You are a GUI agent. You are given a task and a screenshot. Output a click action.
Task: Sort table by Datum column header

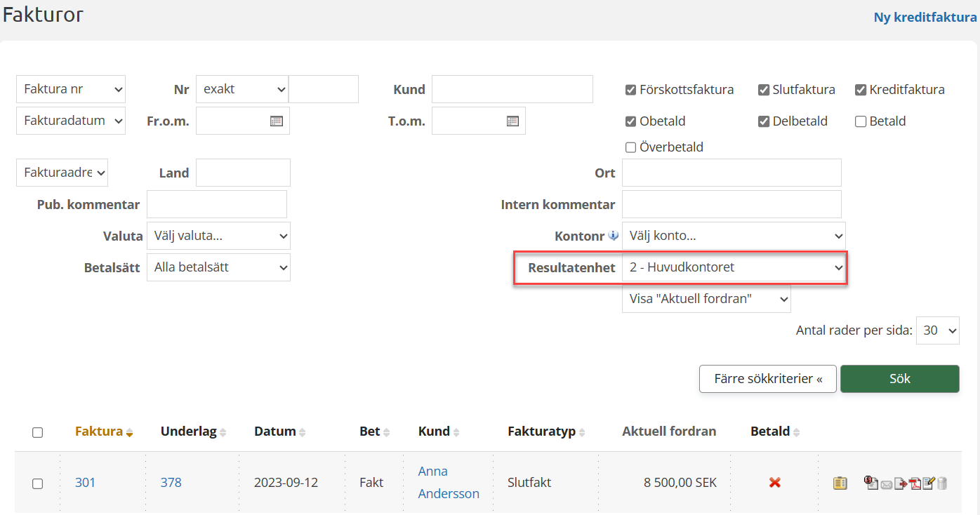pos(275,432)
